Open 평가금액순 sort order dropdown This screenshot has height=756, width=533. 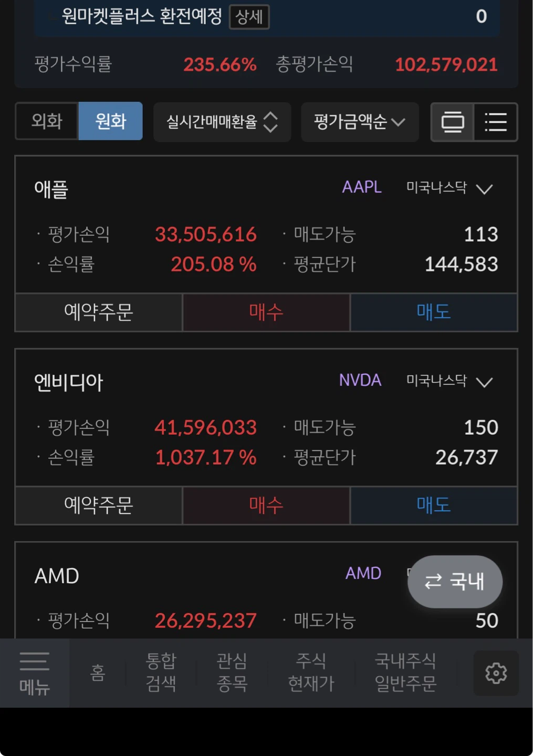(x=360, y=122)
